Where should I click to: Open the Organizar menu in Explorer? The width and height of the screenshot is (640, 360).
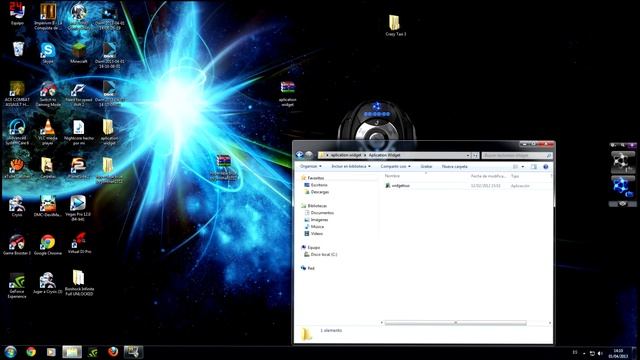(311, 167)
